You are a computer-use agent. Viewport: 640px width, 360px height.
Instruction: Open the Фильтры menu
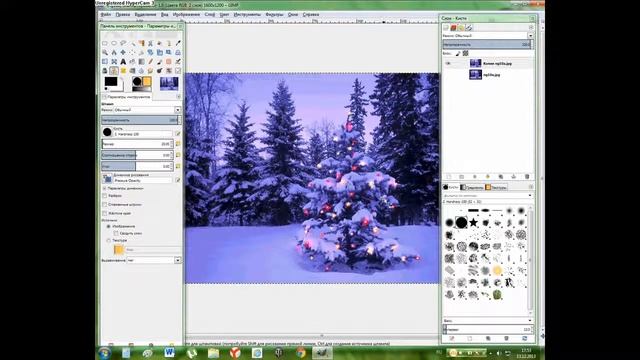pyautogui.click(x=274, y=14)
